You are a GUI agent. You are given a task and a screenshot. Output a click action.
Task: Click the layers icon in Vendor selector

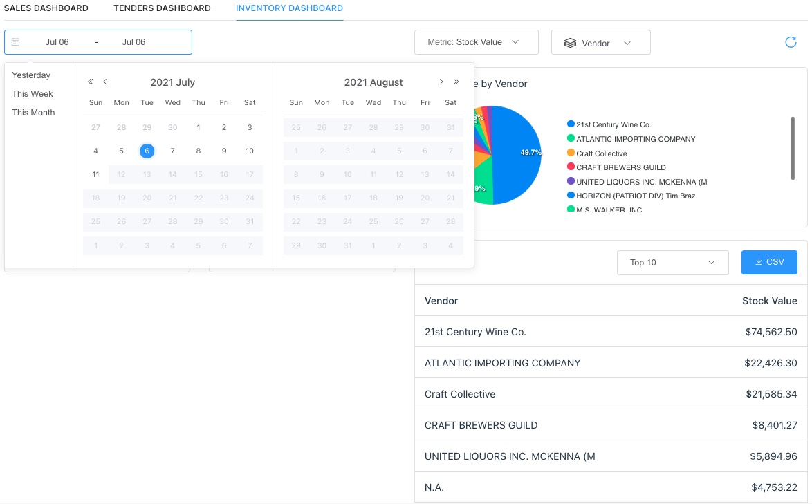(x=570, y=43)
